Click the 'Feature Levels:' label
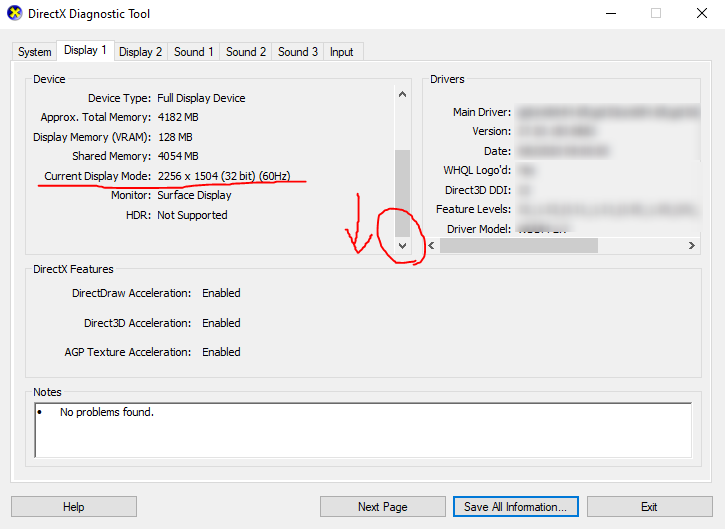The width and height of the screenshot is (725, 529). (x=473, y=209)
